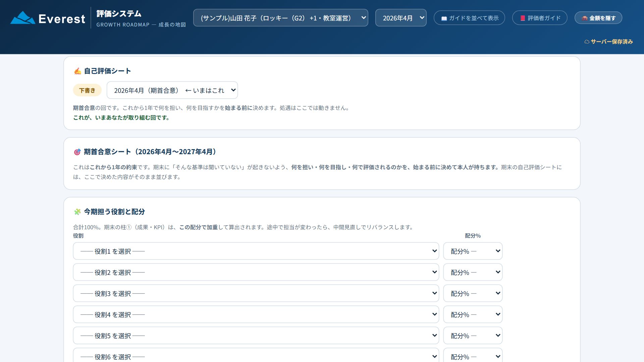Open the 役割3 を選択 dropdown

(256, 293)
